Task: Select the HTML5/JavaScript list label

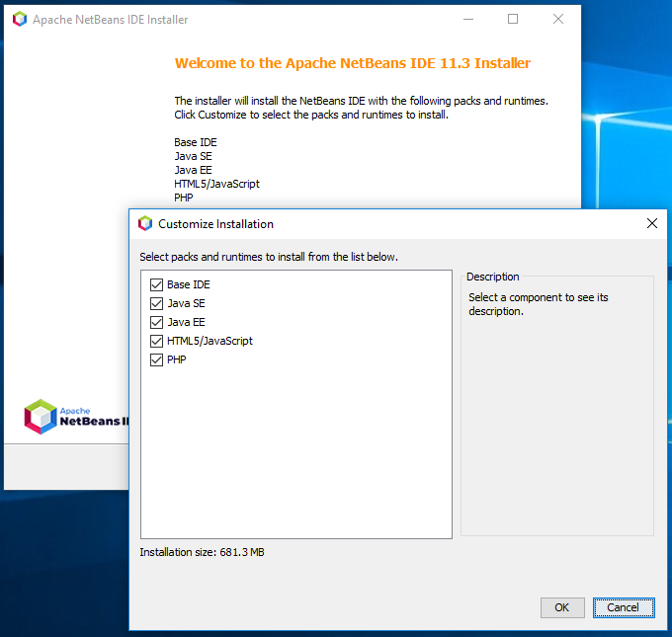Action: [x=210, y=341]
